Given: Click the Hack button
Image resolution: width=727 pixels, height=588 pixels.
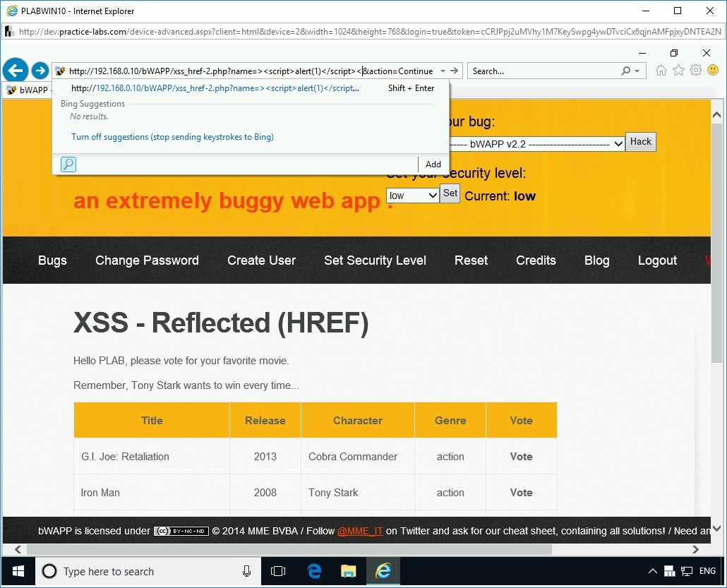Looking at the screenshot, I should tap(640, 141).
